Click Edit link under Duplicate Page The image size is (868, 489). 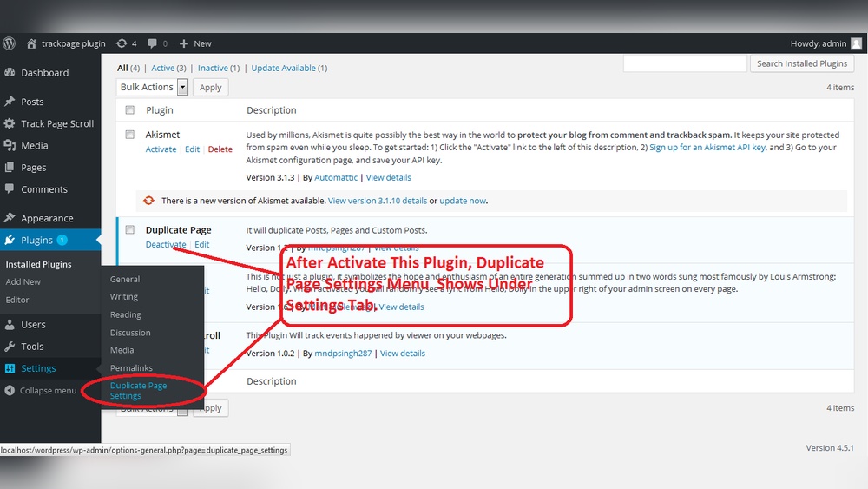pyautogui.click(x=202, y=244)
